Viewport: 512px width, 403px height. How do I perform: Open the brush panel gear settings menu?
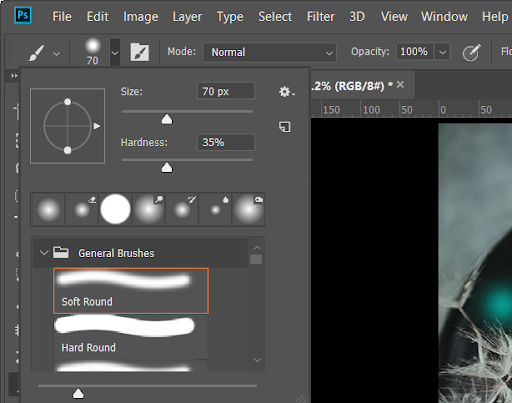click(x=286, y=92)
